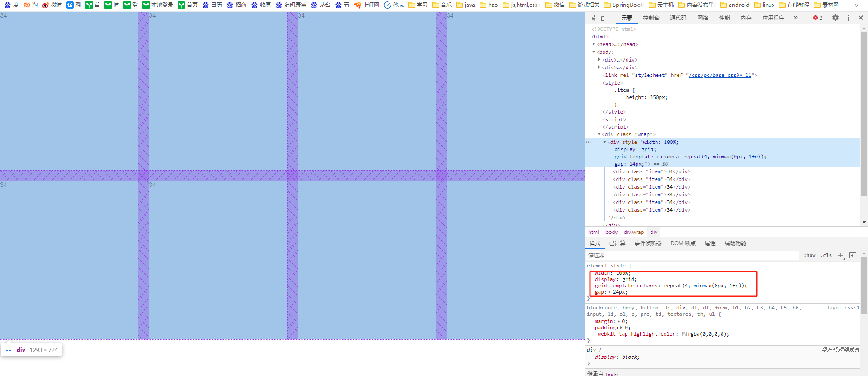Select the last div class item row
The image size is (868, 376).
pyautogui.click(x=652, y=210)
